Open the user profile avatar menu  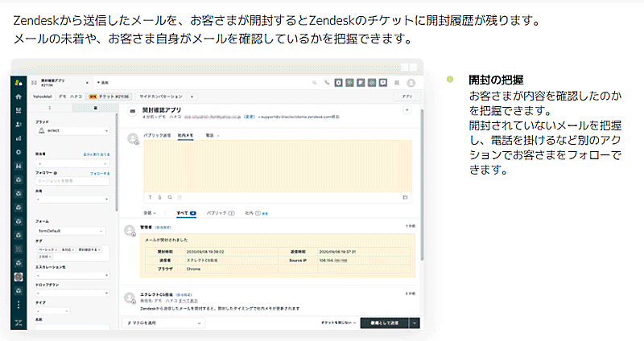tap(411, 82)
